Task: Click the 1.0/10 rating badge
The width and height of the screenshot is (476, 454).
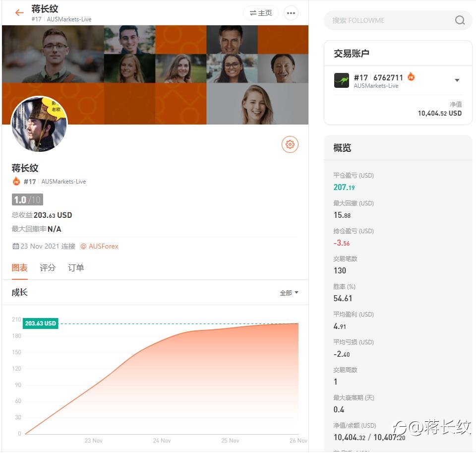Action: [27, 199]
